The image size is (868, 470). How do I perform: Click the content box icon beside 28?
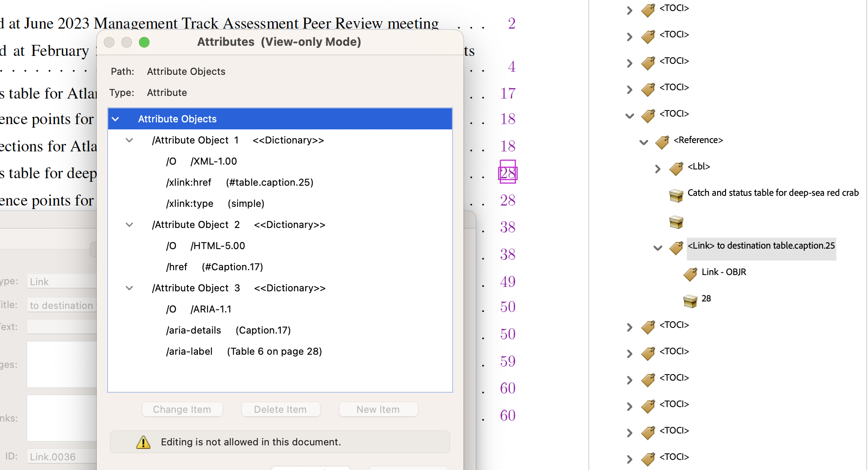coord(690,301)
